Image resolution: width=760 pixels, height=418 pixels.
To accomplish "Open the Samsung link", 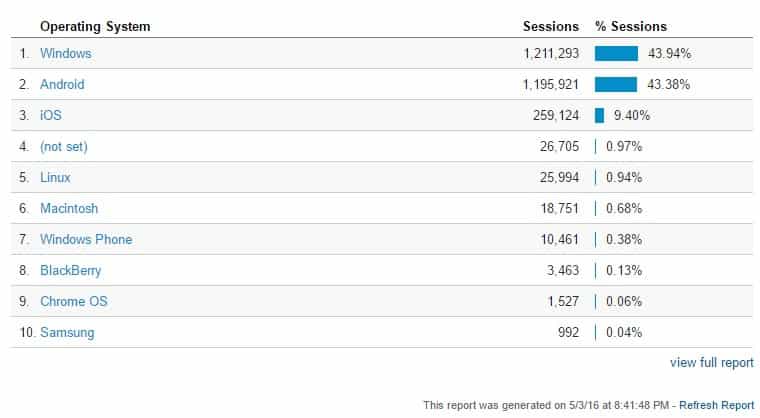I will [x=67, y=333].
